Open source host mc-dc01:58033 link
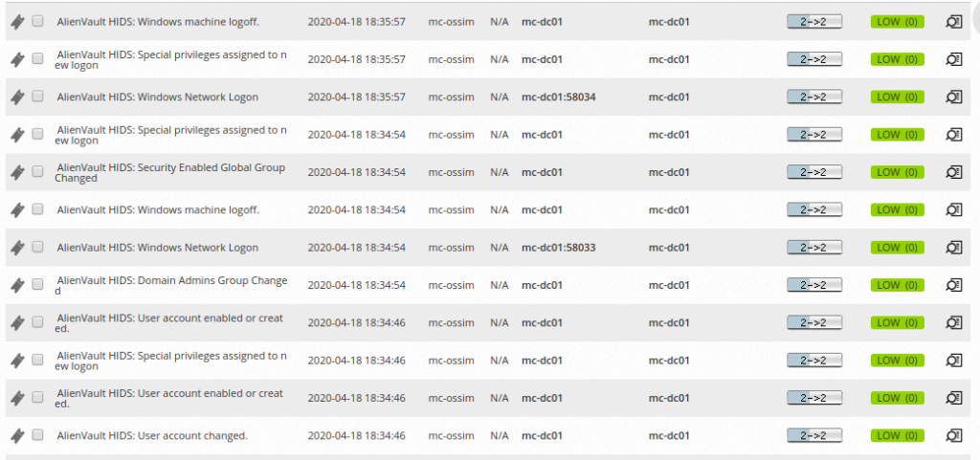This screenshot has height=460, width=980. pyautogui.click(x=558, y=248)
